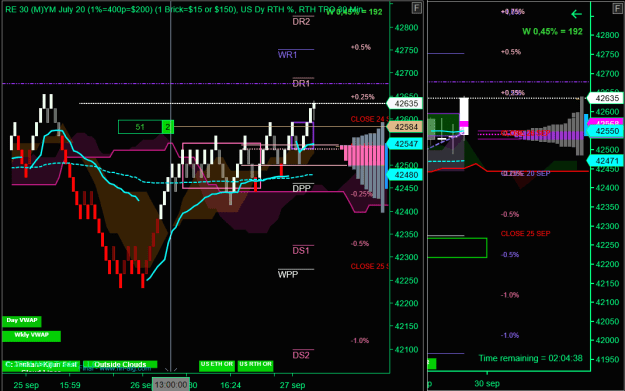The height and width of the screenshot is (391, 625).
Task: Click the CLOSE 24 S red label
Action: tap(370, 119)
